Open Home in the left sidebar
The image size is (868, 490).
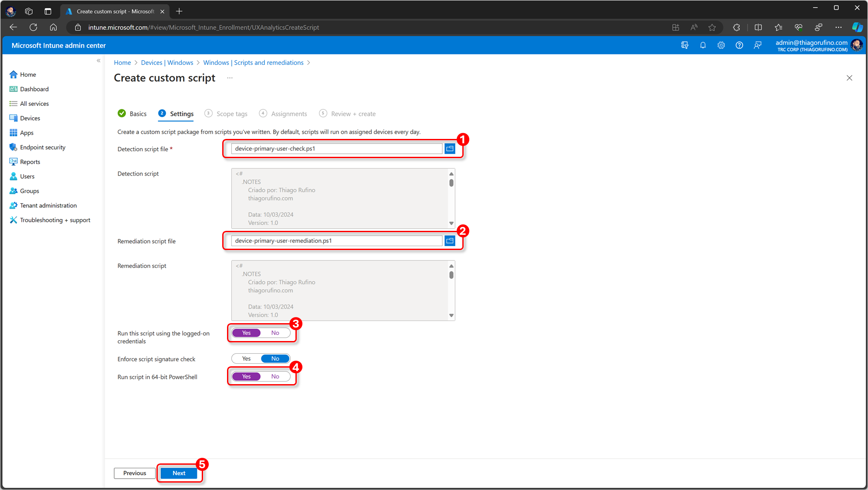pos(23,74)
